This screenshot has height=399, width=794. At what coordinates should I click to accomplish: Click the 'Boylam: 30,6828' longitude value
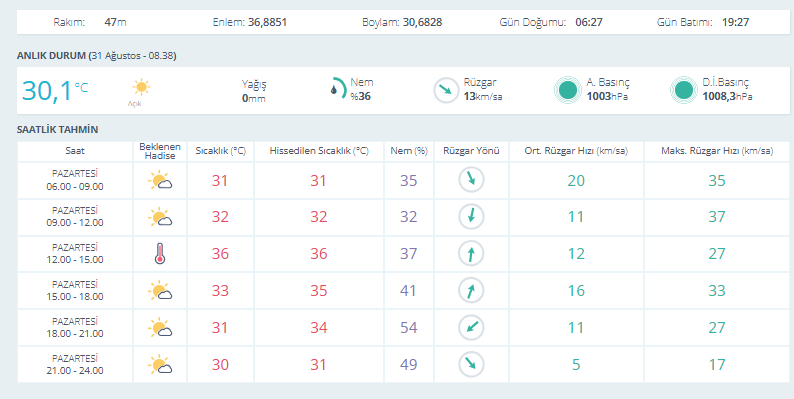click(x=402, y=22)
